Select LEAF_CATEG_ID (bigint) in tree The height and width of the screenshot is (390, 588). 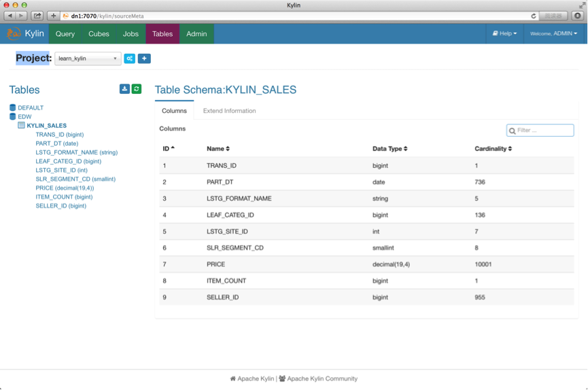[68, 161]
